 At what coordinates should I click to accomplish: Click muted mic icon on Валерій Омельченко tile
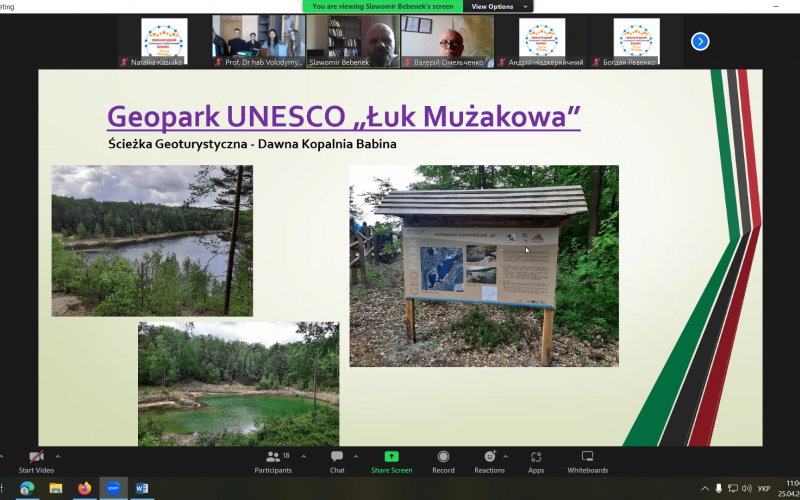coord(407,62)
